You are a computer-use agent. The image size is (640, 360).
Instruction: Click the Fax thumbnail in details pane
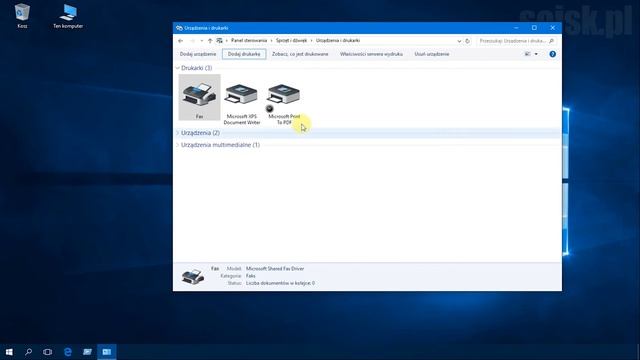193,276
